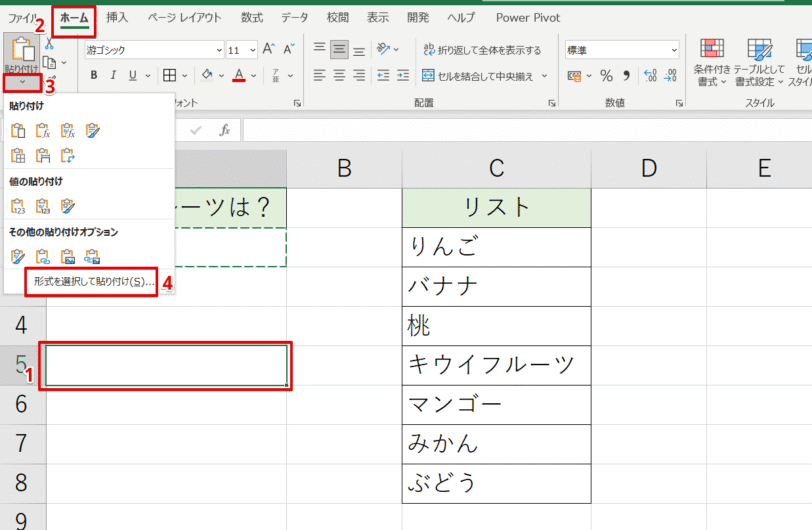
Task: Switch to the データ tab
Action: tap(295, 18)
